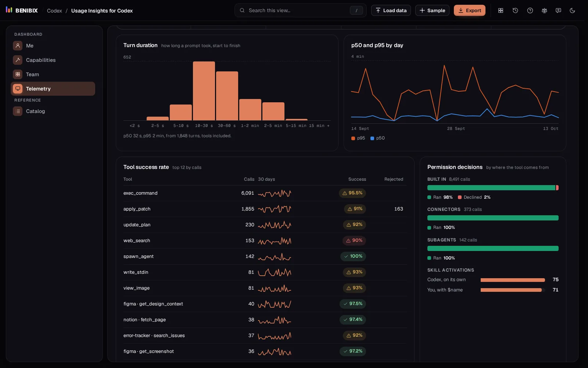Click the Team sidebar icon
Viewport: 588px width, 368px height.
18,74
